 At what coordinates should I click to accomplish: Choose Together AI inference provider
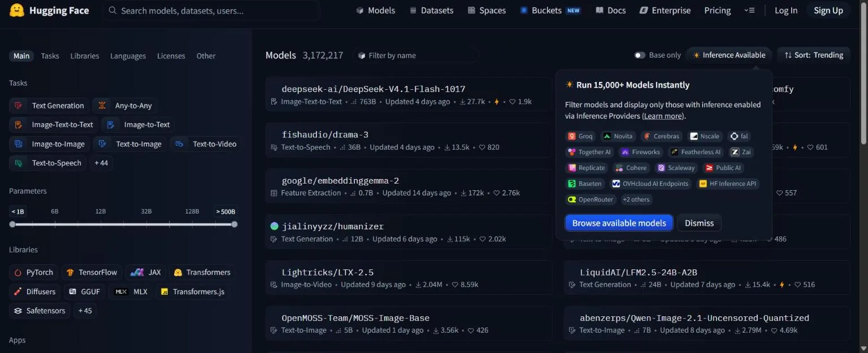590,152
